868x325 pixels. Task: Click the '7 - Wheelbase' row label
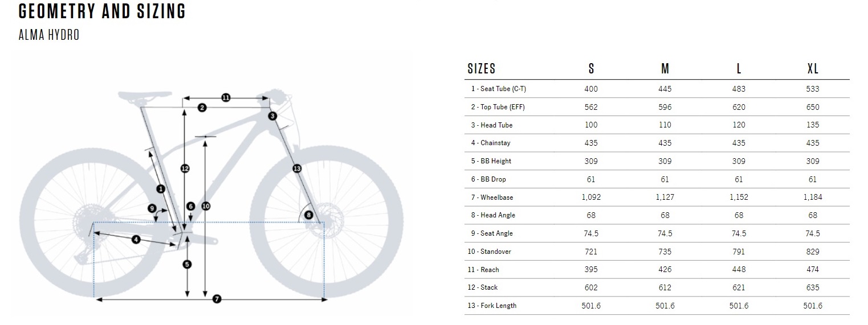pos(492,198)
